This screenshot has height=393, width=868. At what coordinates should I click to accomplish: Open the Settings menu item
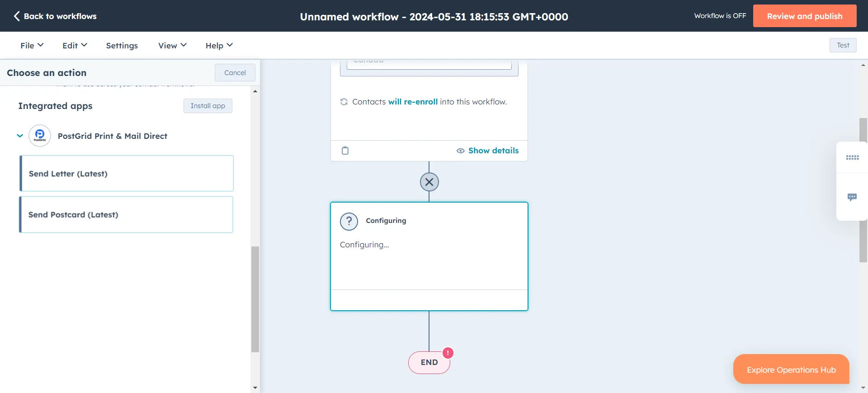pos(122,45)
